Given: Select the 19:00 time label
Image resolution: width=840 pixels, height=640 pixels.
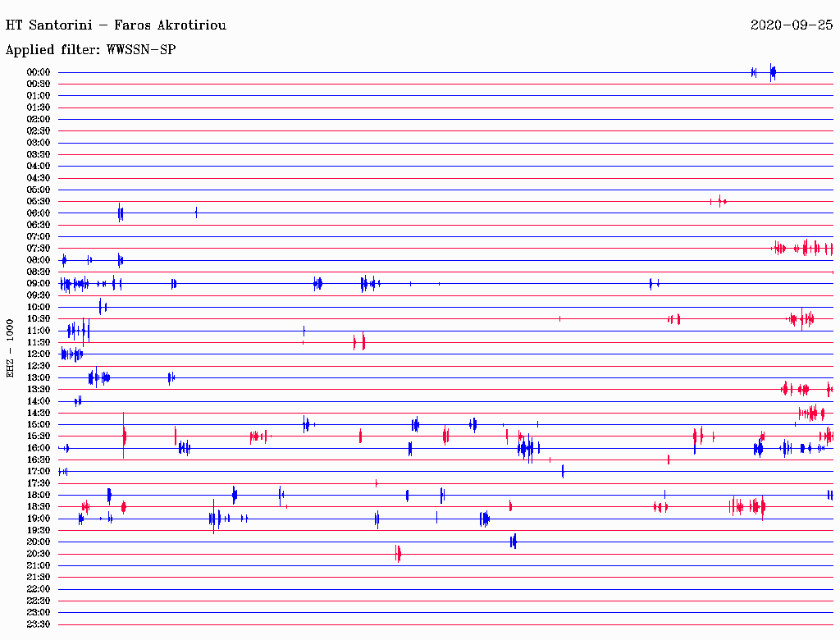Looking at the screenshot, I should pos(39,519).
